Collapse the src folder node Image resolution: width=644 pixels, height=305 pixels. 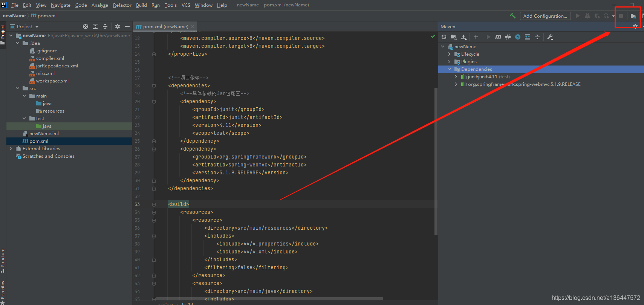(17, 88)
